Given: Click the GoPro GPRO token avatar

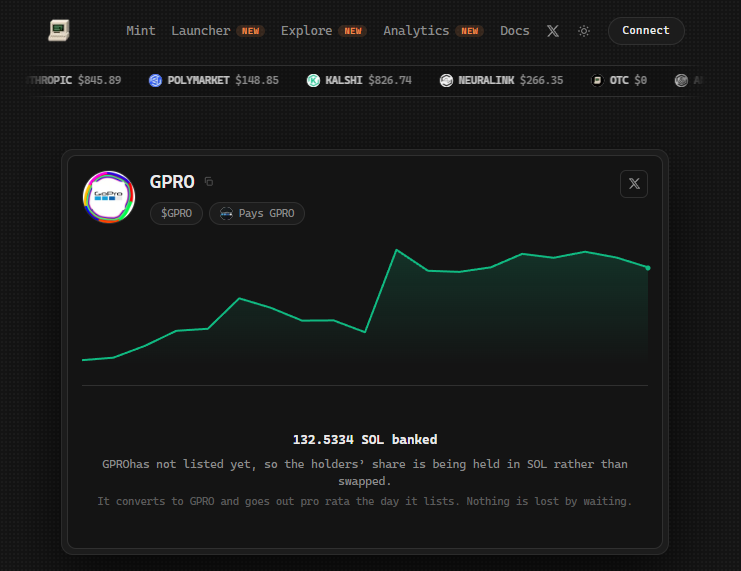Looking at the screenshot, I should [109, 197].
